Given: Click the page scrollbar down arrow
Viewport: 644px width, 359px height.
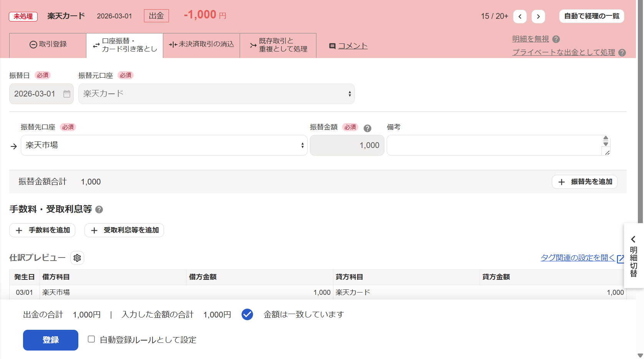Looking at the screenshot, I should [640, 356].
